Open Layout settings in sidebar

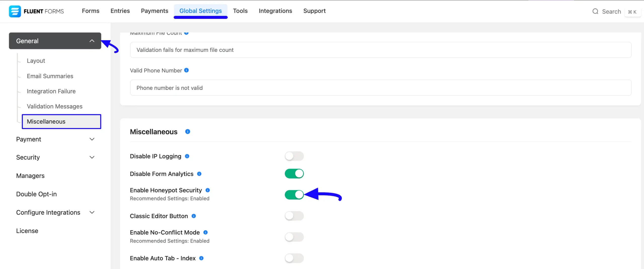pyautogui.click(x=36, y=61)
